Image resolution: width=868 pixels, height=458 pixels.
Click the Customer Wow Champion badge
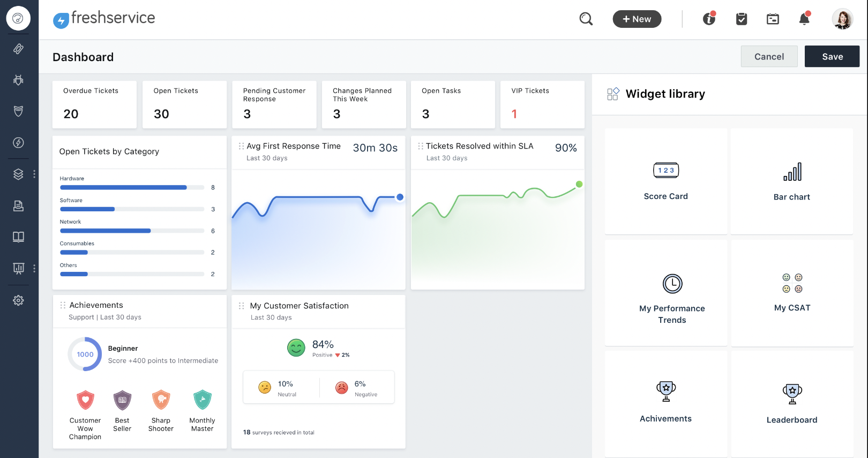pos(85,400)
